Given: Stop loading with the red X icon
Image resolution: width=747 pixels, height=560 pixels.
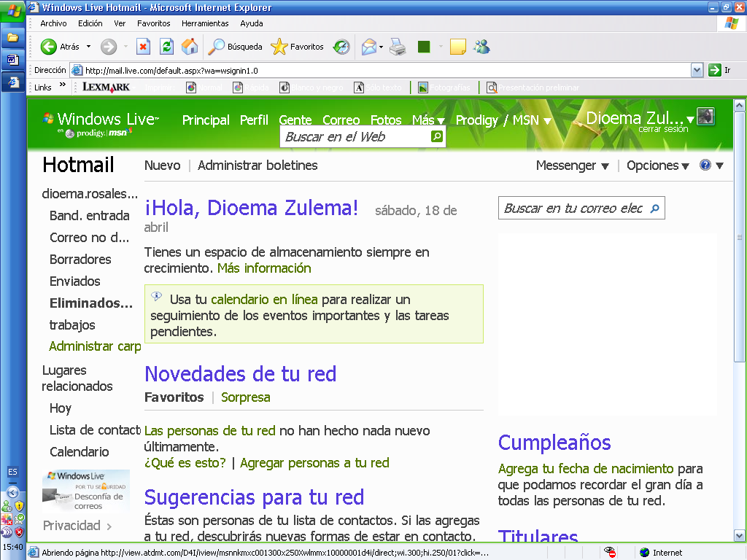Looking at the screenshot, I should pyautogui.click(x=143, y=47).
